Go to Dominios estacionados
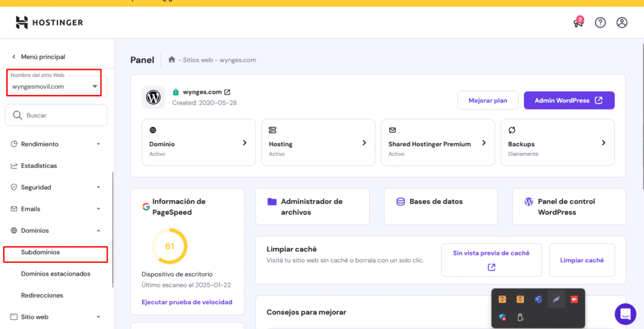The image size is (644, 329). [55, 274]
